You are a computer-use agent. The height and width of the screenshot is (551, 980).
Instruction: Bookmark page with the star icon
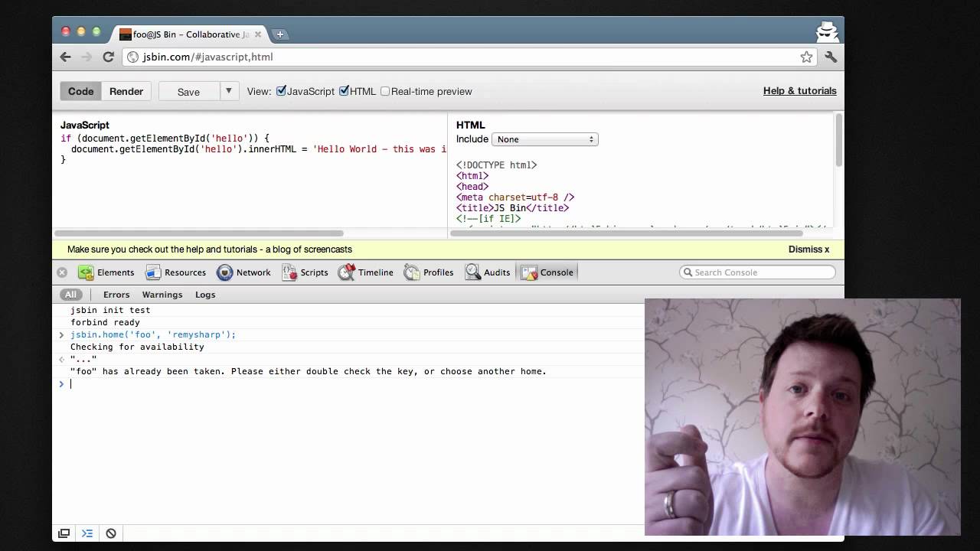pyautogui.click(x=806, y=57)
